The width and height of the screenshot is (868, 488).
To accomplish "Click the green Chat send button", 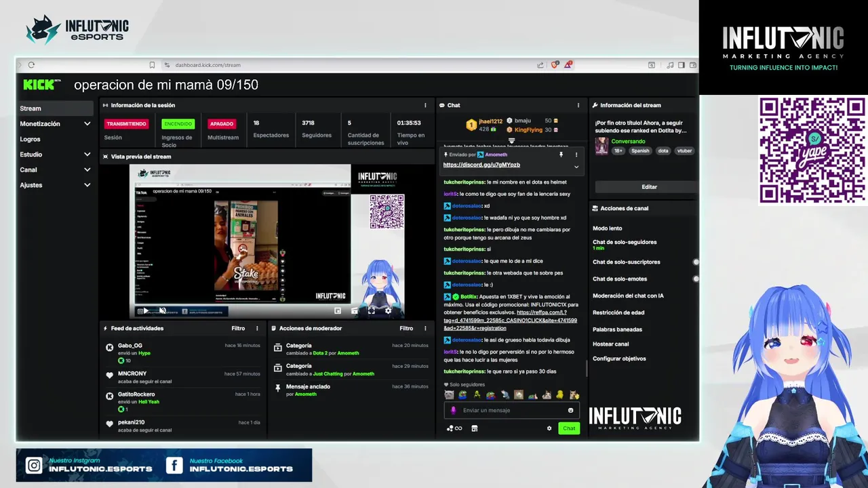I will (x=569, y=428).
